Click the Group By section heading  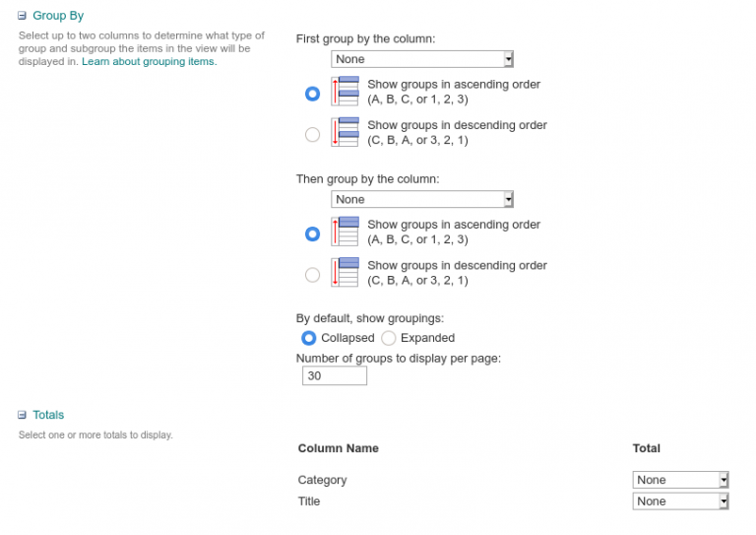pyautogui.click(x=58, y=16)
